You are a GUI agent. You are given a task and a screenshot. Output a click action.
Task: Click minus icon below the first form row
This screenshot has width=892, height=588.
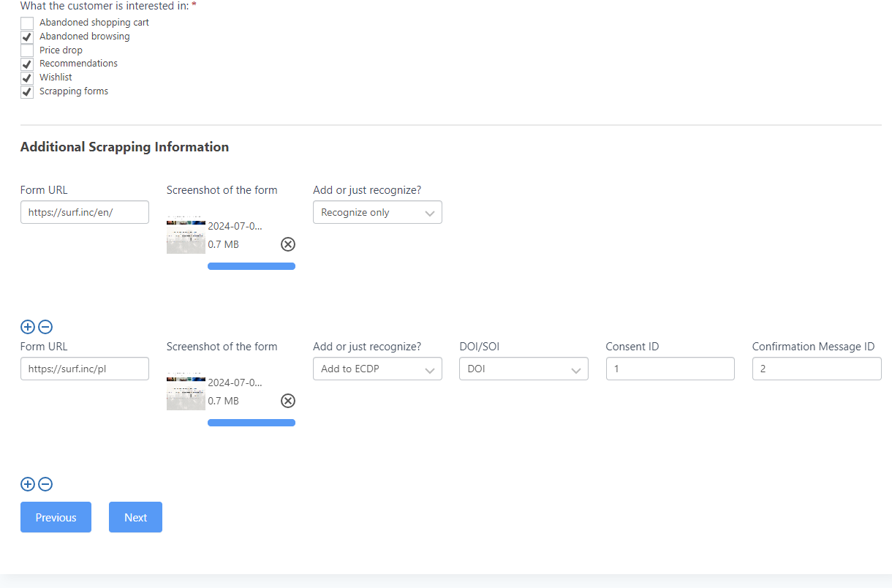(45, 328)
